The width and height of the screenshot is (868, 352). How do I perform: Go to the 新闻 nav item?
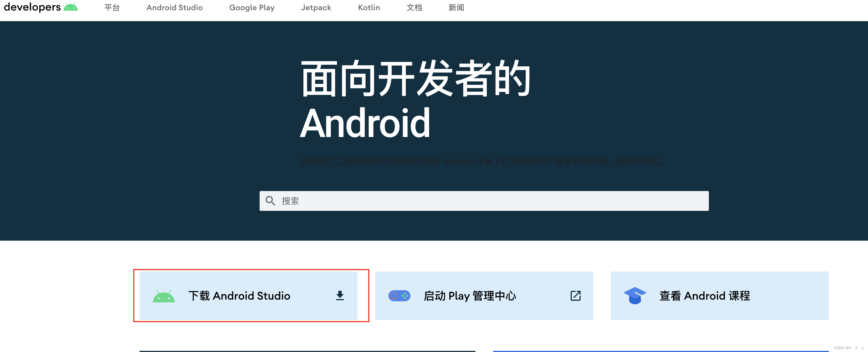(x=456, y=7)
